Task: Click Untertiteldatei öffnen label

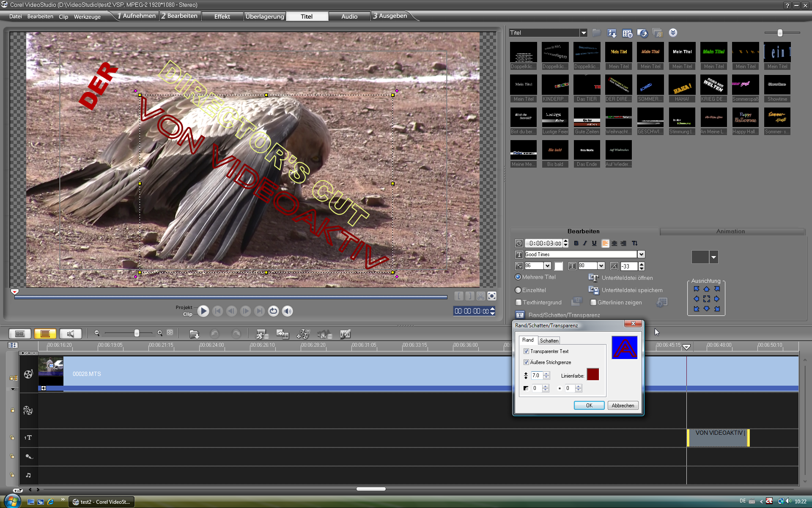Action: tap(627, 278)
